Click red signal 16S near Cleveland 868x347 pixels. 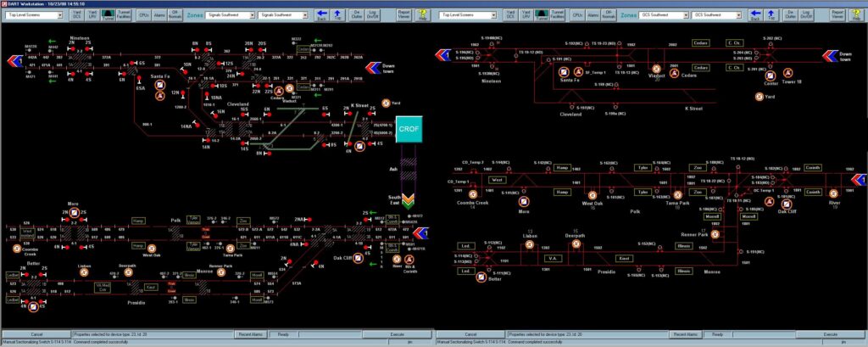[x=244, y=115]
